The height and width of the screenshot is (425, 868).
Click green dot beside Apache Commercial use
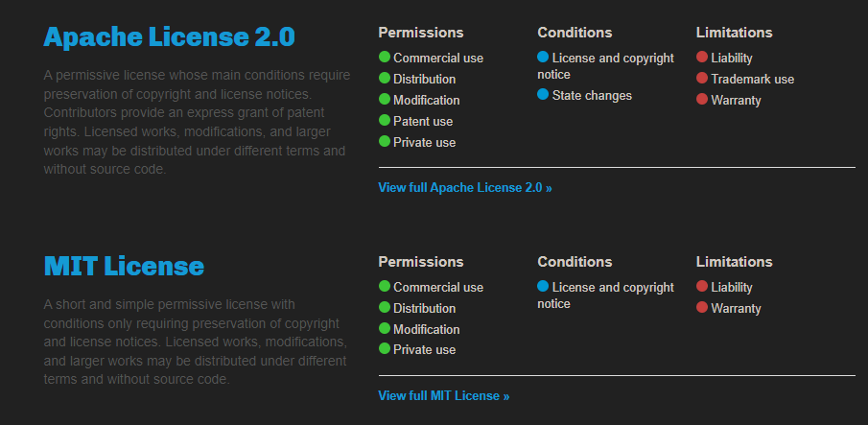coord(385,58)
